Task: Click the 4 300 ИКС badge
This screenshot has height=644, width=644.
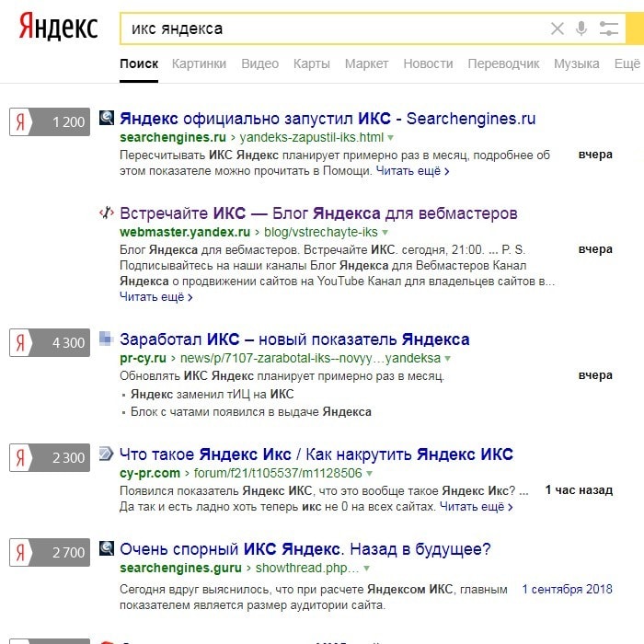Action: [x=50, y=342]
